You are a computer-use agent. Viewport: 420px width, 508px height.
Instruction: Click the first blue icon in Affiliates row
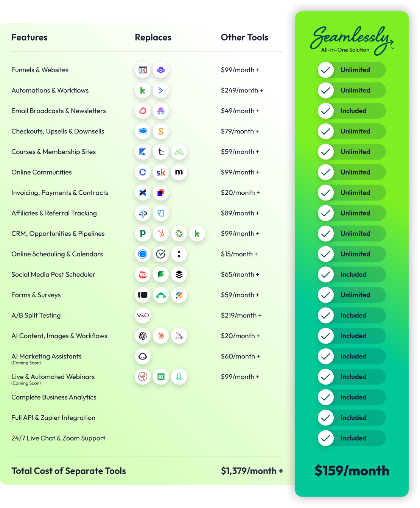(143, 213)
